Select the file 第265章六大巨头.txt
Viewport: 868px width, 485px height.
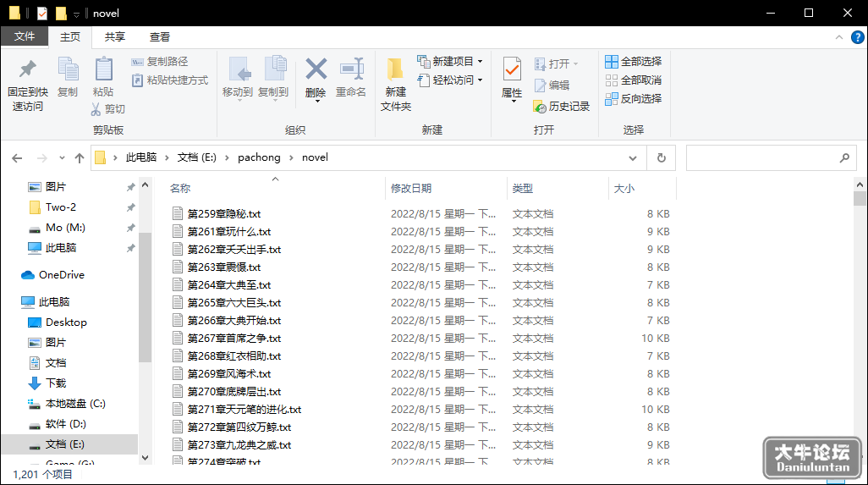coord(234,303)
